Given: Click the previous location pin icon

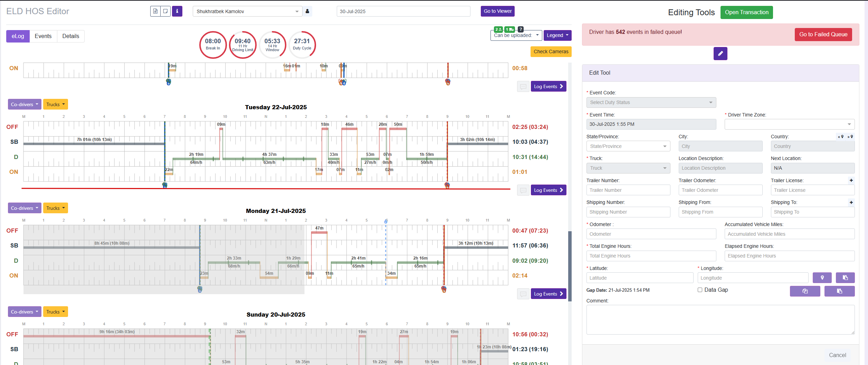Looking at the screenshot, I should 841,137.
